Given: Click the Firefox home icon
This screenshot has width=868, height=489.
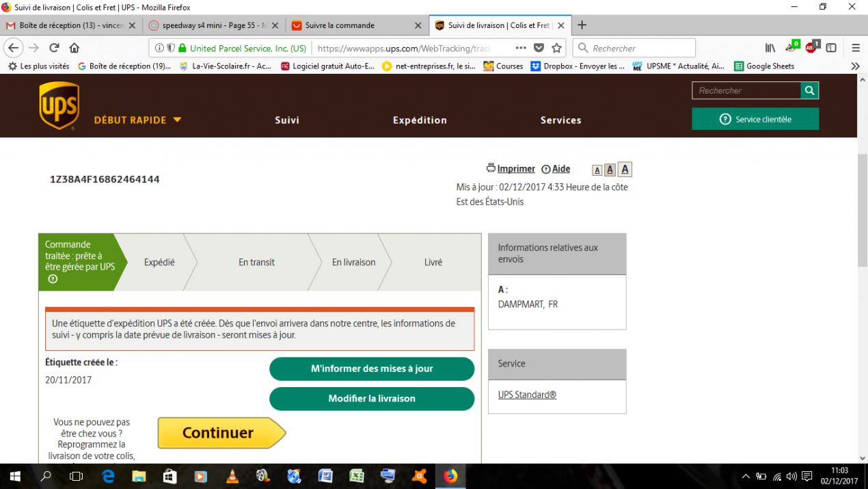Looking at the screenshot, I should tap(74, 48).
